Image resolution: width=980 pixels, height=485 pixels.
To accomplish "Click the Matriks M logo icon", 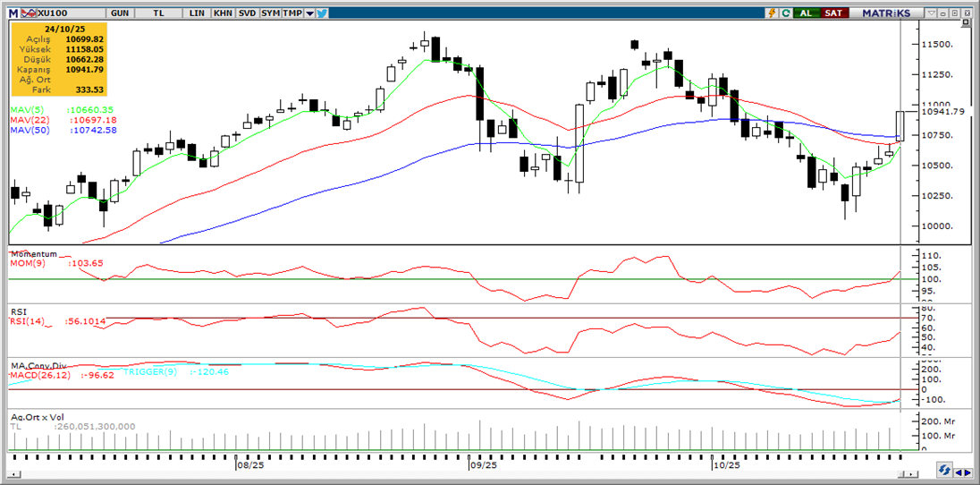I will 13,13.
